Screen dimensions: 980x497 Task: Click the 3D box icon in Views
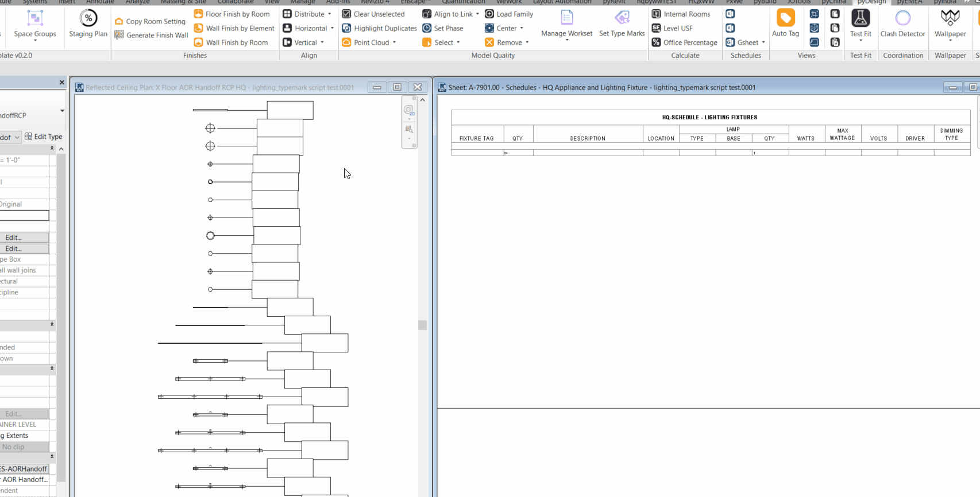[814, 28]
